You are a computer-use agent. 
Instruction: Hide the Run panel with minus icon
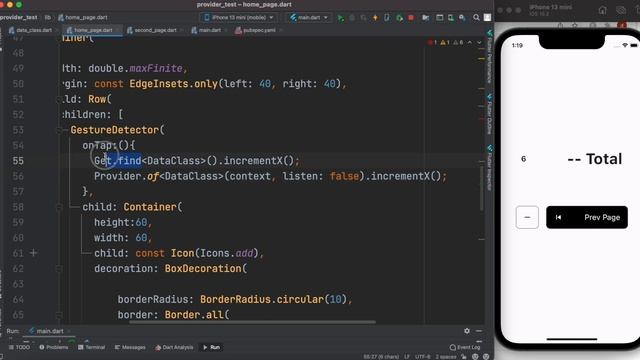coord(479,331)
